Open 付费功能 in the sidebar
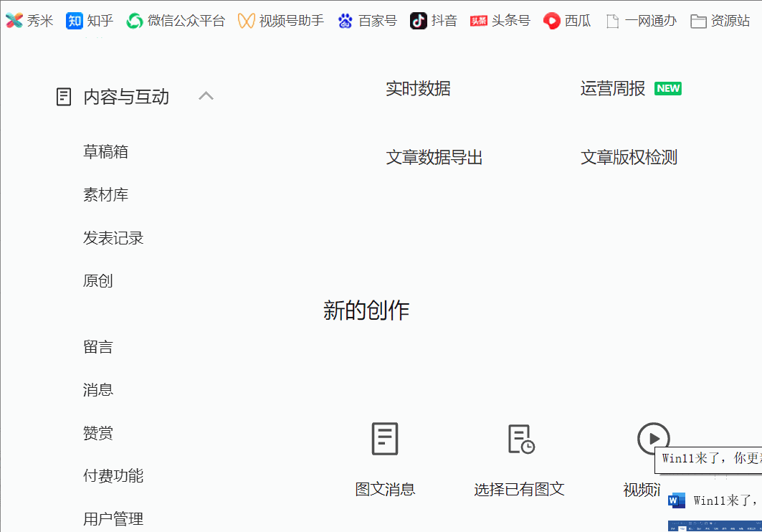This screenshot has height=532, width=762. pyautogui.click(x=113, y=475)
